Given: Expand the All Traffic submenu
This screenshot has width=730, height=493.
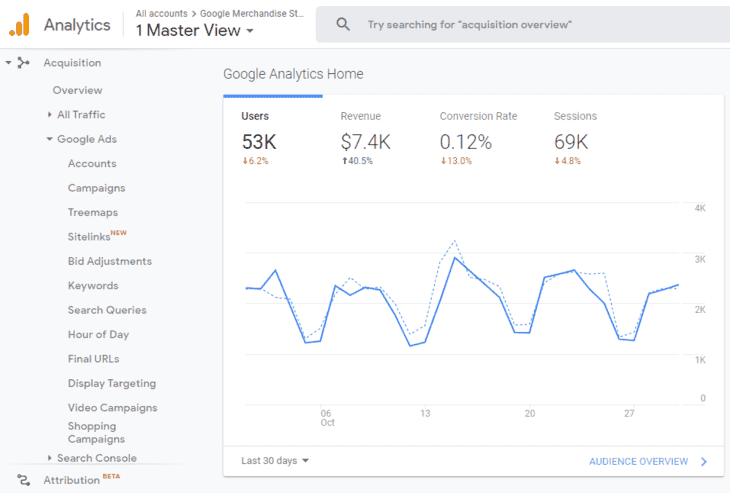Looking at the screenshot, I should tap(49, 115).
